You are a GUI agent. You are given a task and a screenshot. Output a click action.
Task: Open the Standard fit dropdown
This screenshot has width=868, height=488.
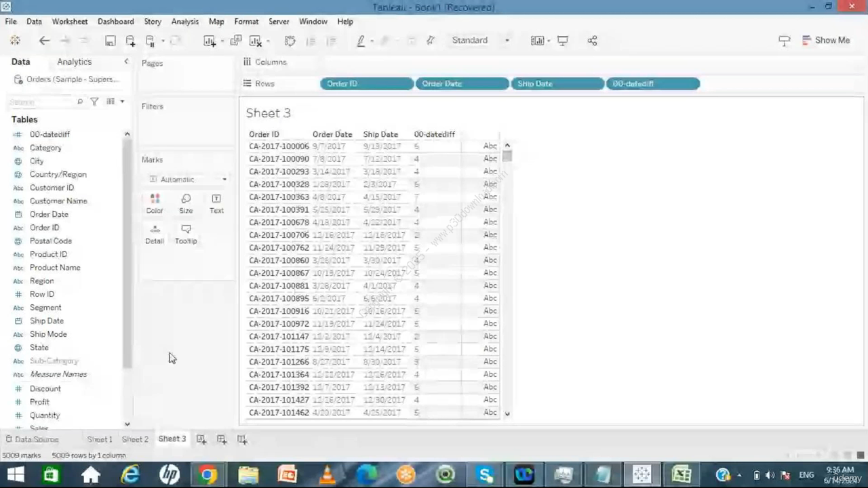[480, 41]
